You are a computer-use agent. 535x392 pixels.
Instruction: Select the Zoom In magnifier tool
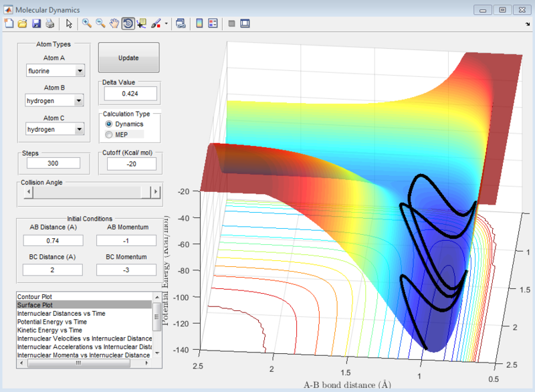86,23
